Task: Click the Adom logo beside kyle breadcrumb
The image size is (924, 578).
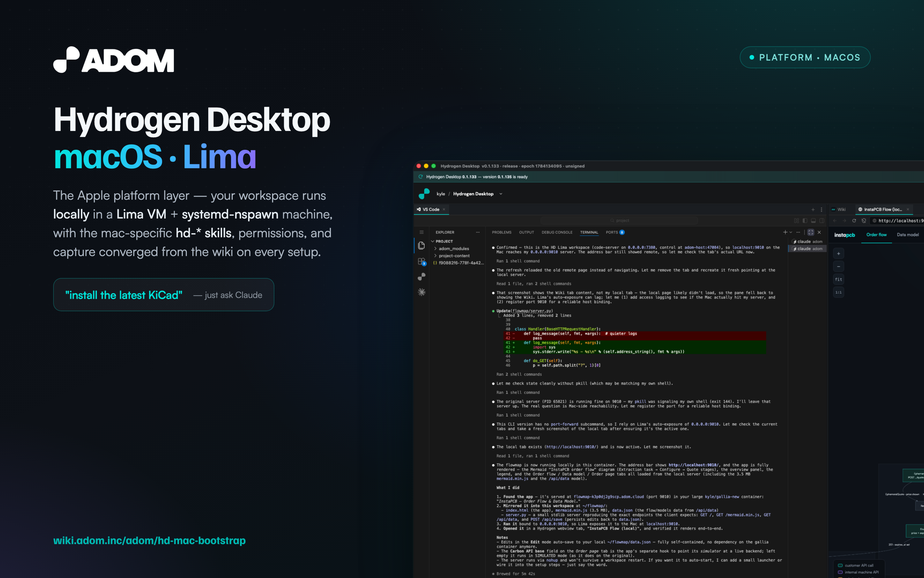Action: tap(424, 194)
